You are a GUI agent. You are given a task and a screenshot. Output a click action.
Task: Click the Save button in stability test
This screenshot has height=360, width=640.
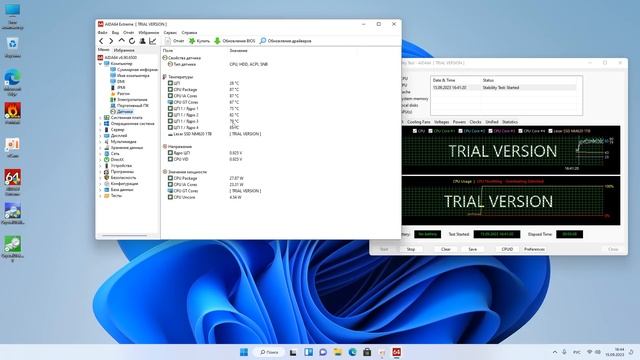[x=472, y=249]
